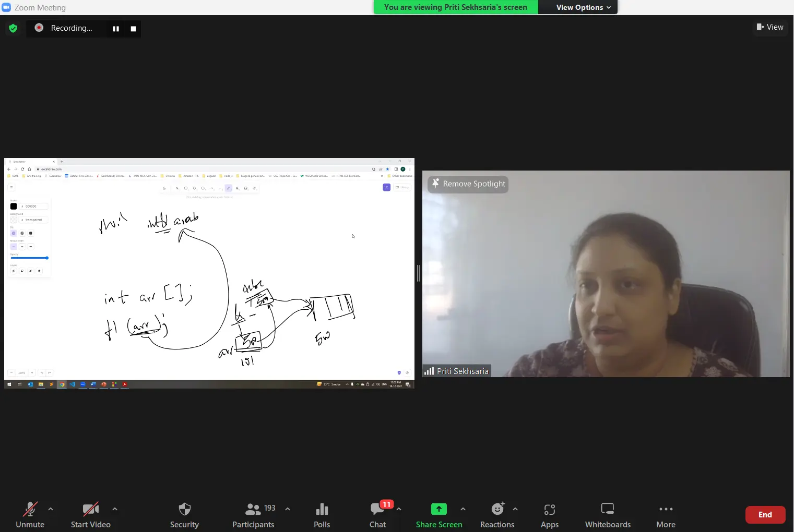Image resolution: width=794 pixels, height=532 pixels.
Task: Click the red End meeting button
Action: tap(765, 515)
